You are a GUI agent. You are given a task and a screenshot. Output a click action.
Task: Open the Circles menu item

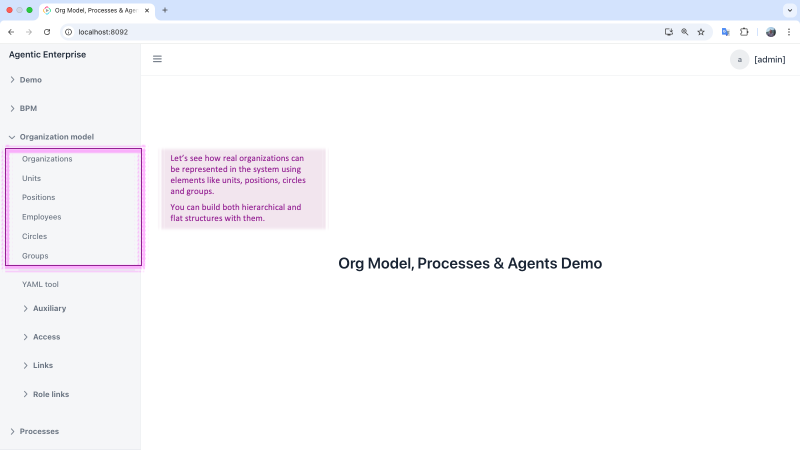(x=34, y=236)
